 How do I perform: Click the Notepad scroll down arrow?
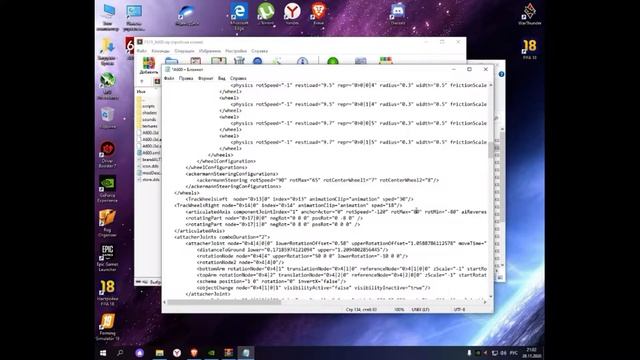[491, 297]
